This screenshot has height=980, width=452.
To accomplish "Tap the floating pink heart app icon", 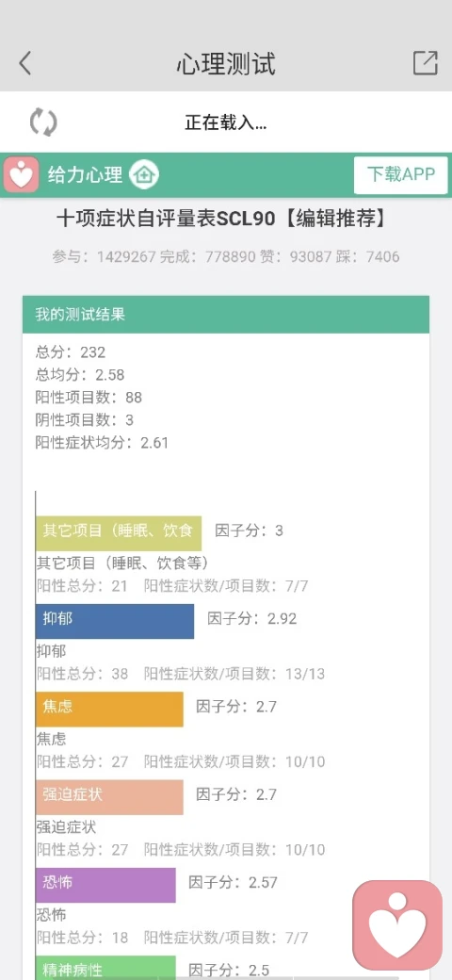I will pos(397,925).
